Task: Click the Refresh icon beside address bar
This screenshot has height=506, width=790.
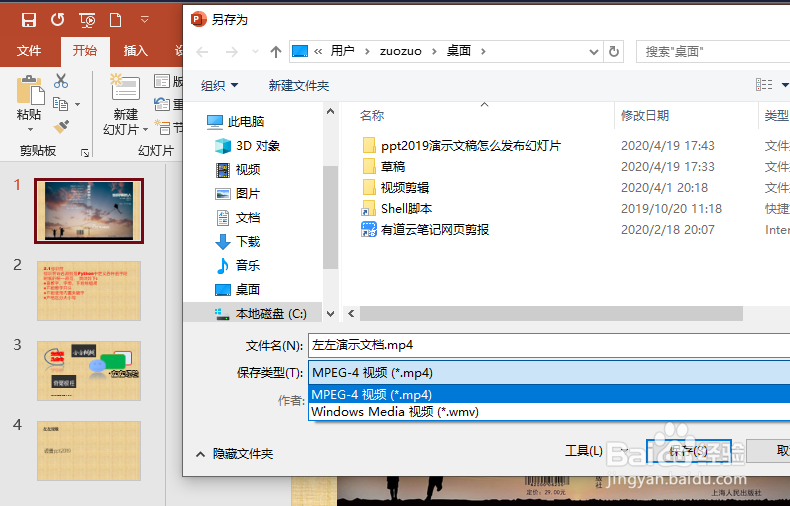Action: click(614, 51)
